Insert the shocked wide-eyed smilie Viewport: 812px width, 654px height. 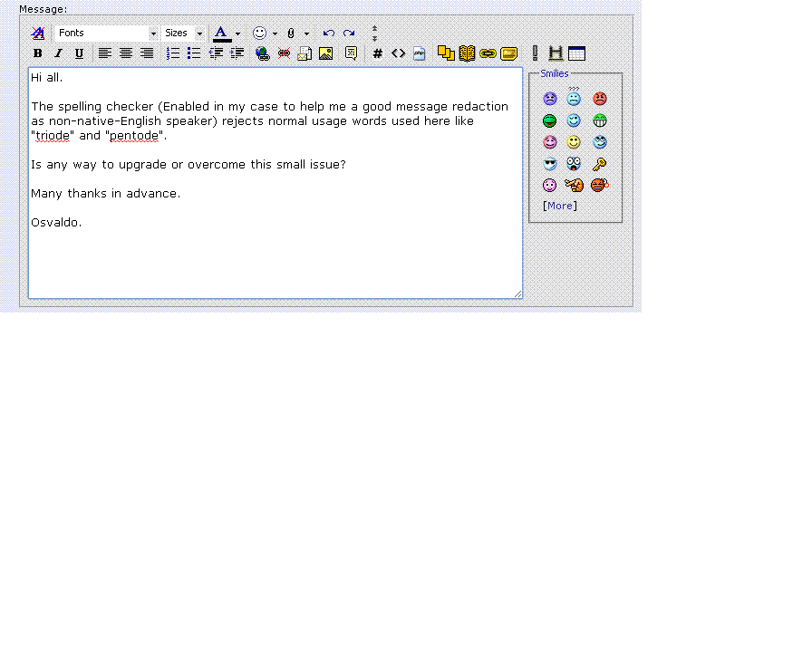tap(574, 164)
